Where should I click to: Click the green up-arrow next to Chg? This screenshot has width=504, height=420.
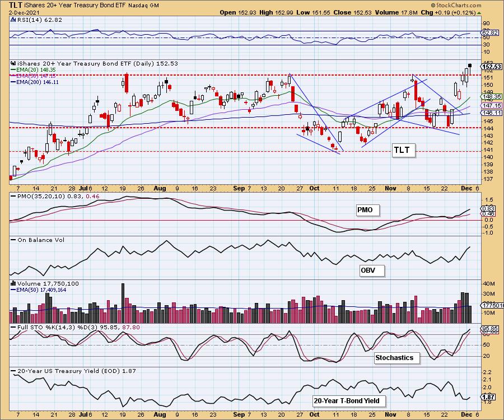tap(479, 13)
